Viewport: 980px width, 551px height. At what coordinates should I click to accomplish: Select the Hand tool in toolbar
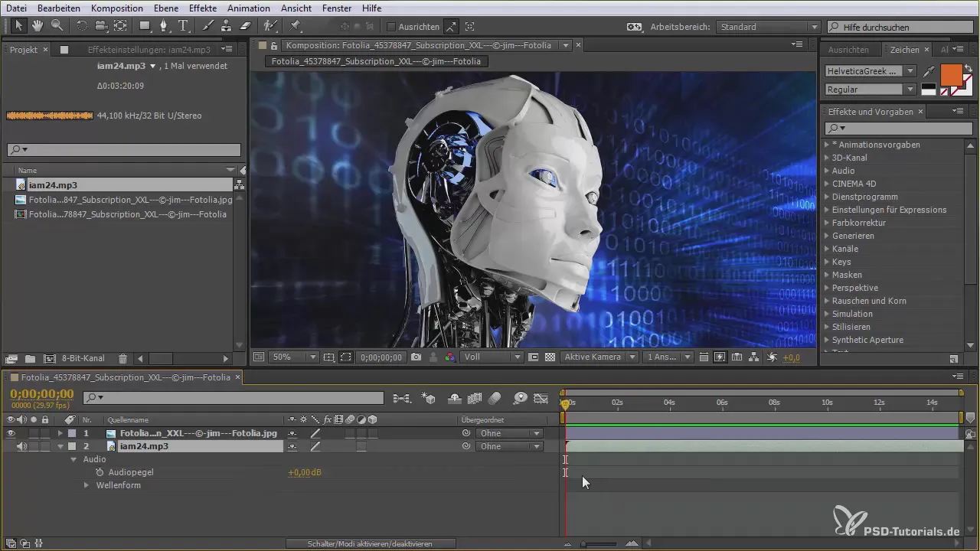[x=38, y=26]
